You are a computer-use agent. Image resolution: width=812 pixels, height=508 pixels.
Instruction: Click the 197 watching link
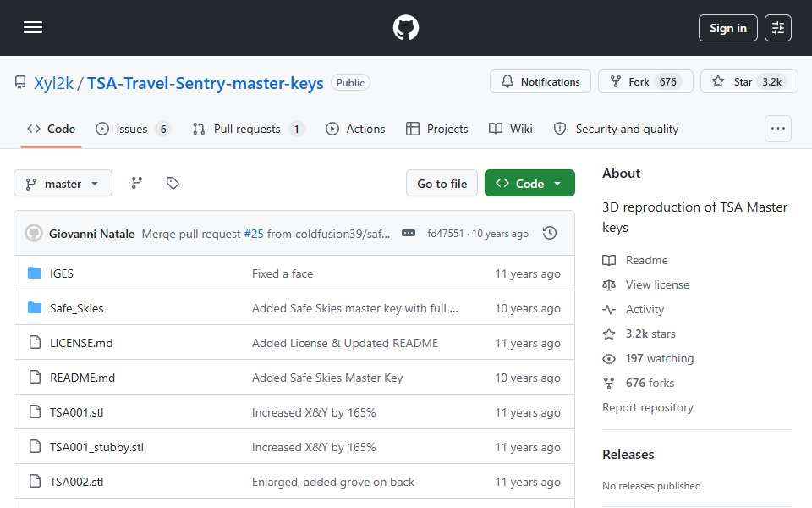click(x=659, y=359)
